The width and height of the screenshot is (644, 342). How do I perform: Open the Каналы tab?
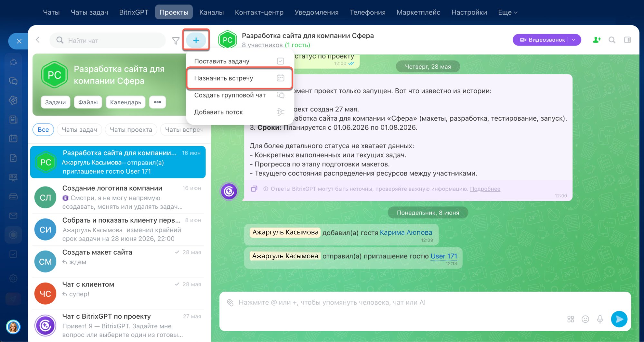[211, 12]
